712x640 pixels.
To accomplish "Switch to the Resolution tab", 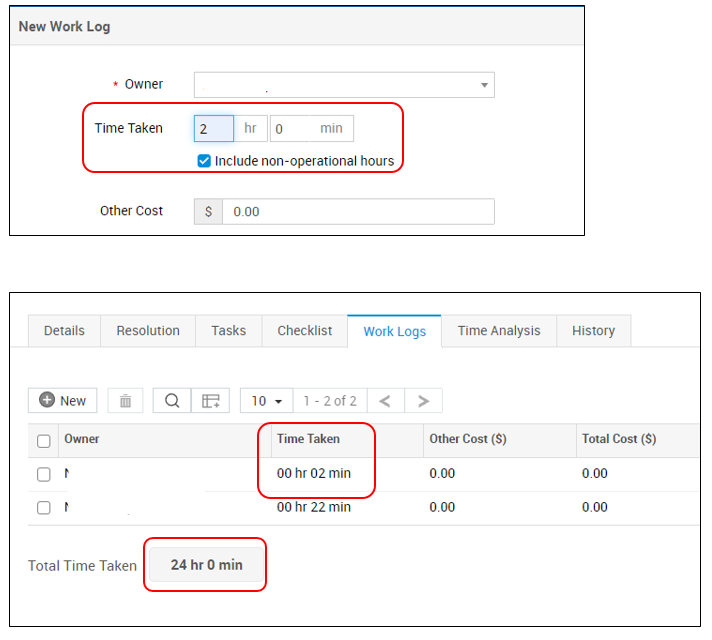I will point(148,331).
